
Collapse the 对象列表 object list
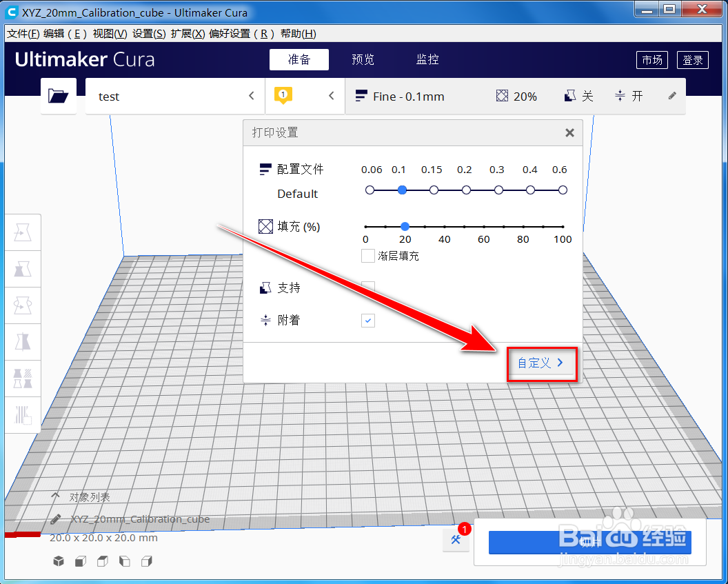[x=55, y=496]
